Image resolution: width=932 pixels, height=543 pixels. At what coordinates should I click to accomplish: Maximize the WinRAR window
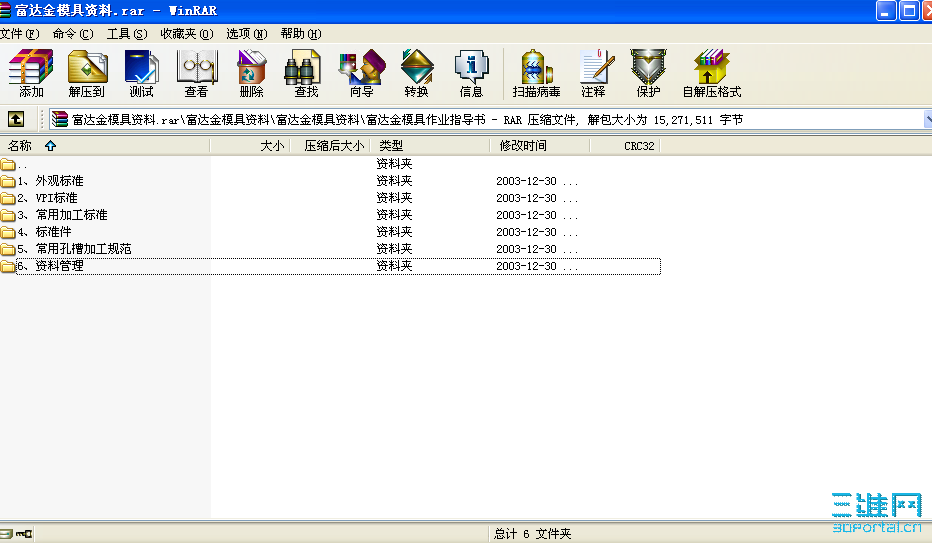(909, 11)
